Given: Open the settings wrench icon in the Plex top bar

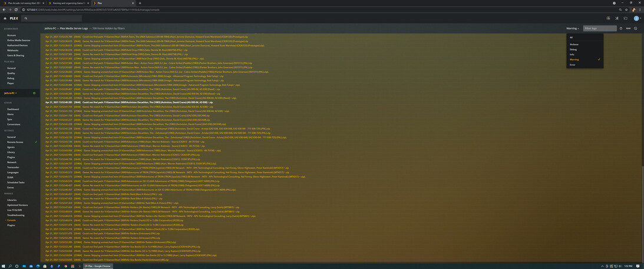Looking at the screenshot, I should point(616,18).
